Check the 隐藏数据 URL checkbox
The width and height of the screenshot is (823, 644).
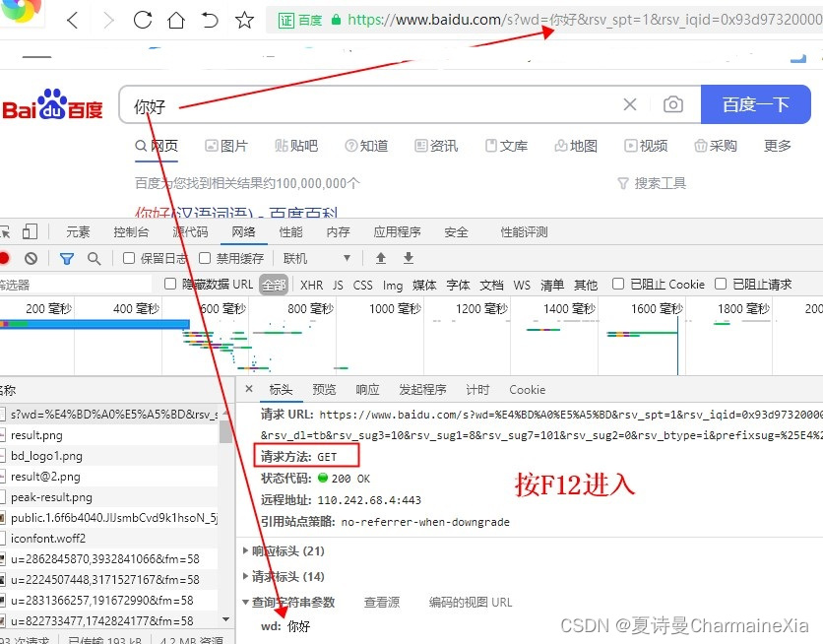pyautogui.click(x=170, y=284)
